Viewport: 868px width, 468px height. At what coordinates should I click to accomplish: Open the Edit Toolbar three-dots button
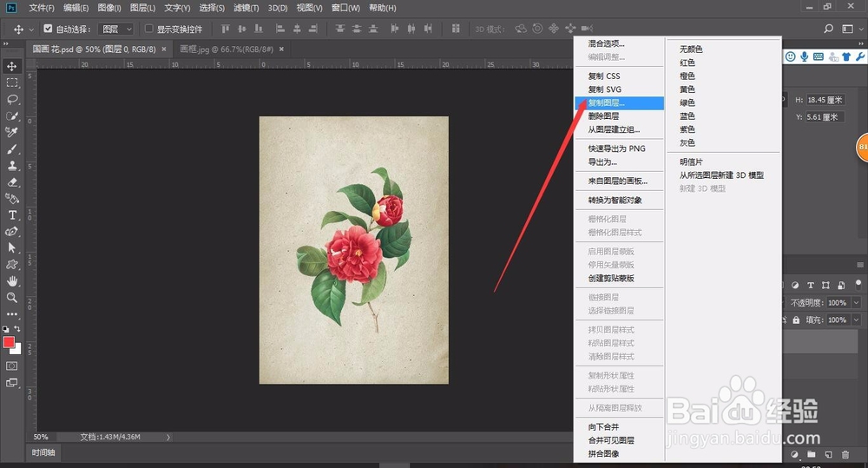(x=11, y=314)
